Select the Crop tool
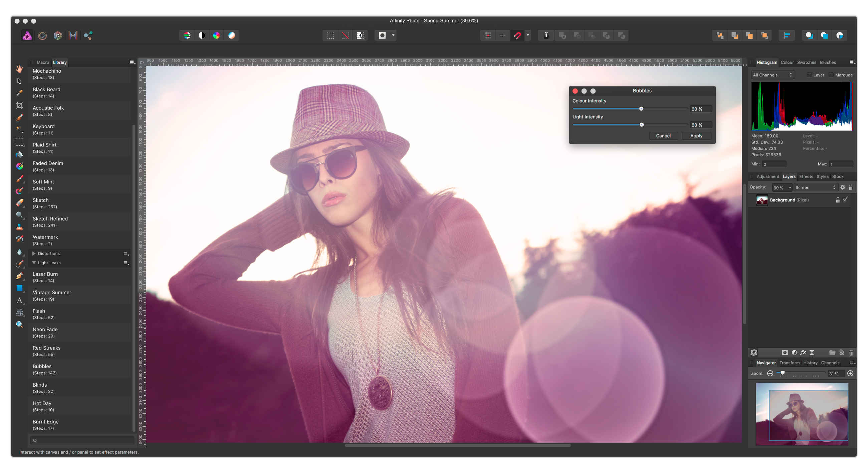 pos(20,105)
